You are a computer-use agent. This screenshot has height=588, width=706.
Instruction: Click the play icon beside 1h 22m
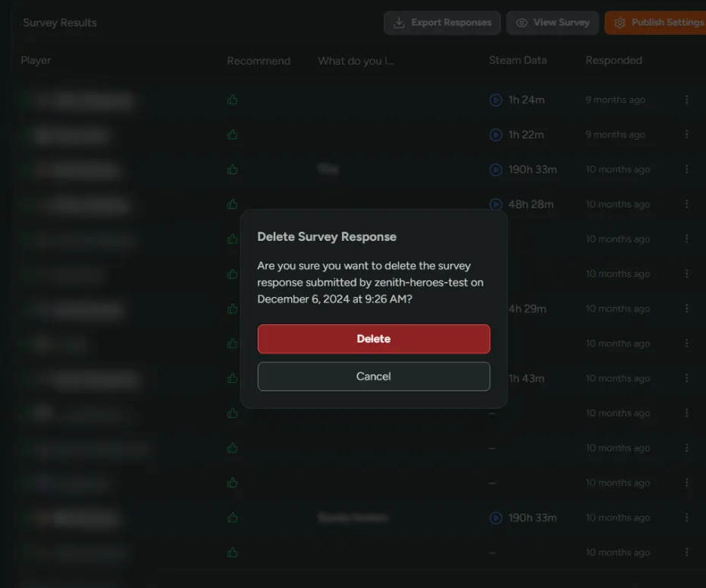click(x=496, y=134)
